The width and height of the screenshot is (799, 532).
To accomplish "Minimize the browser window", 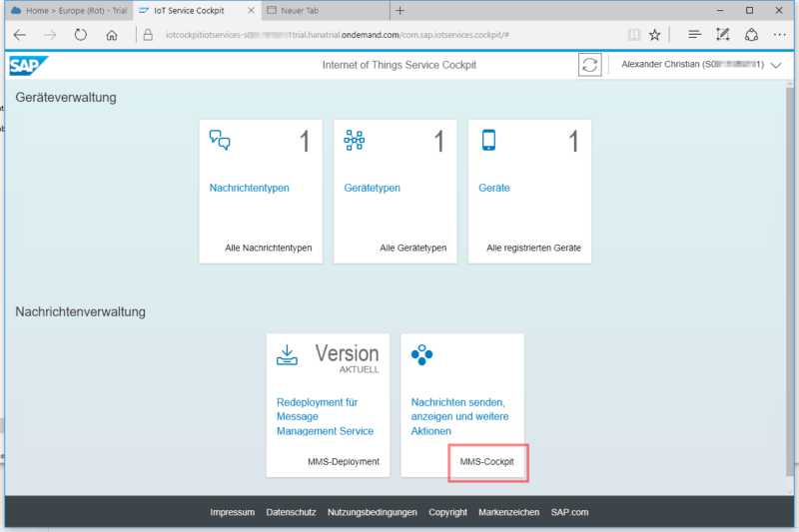I will pyautogui.click(x=720, y=10).
